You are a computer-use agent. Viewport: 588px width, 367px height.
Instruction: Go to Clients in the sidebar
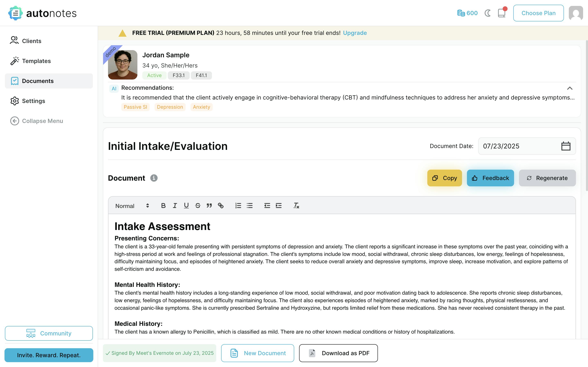click(x=32, y=41)
